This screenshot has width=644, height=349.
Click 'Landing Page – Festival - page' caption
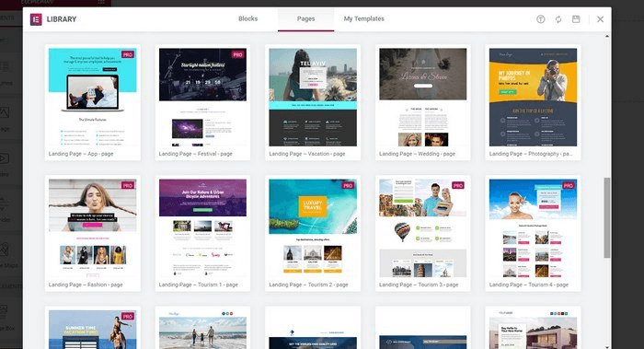(x=195, y=154)
